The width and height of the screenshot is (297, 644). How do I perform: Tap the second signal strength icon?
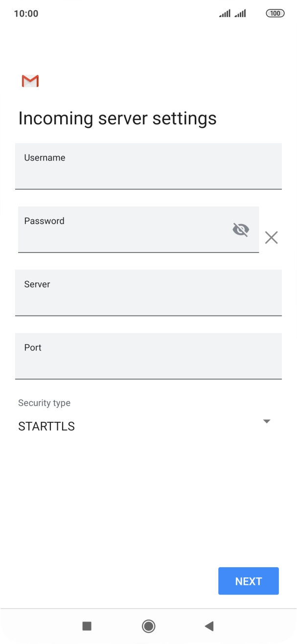point(240,13)
